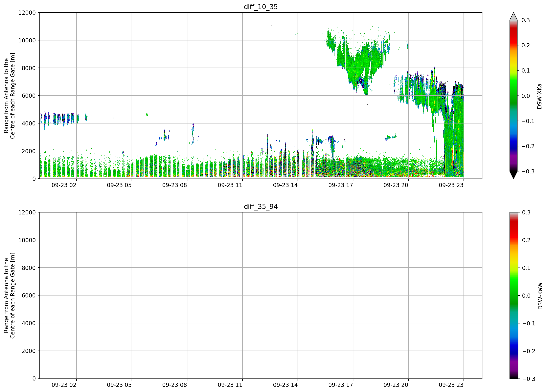
Task: Click the 12000 tick in diff_10_35 plot
Action: point(27,12)
